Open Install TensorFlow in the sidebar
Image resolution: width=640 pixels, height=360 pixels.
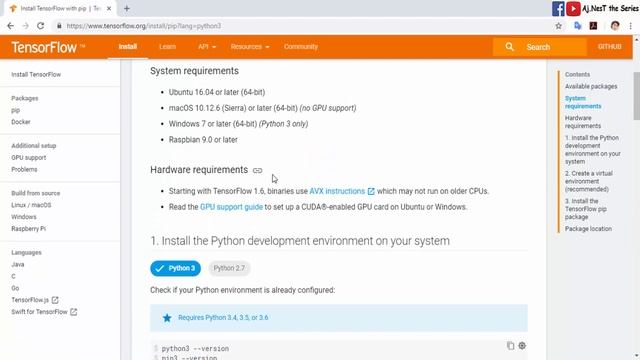(x=36, y=74)
